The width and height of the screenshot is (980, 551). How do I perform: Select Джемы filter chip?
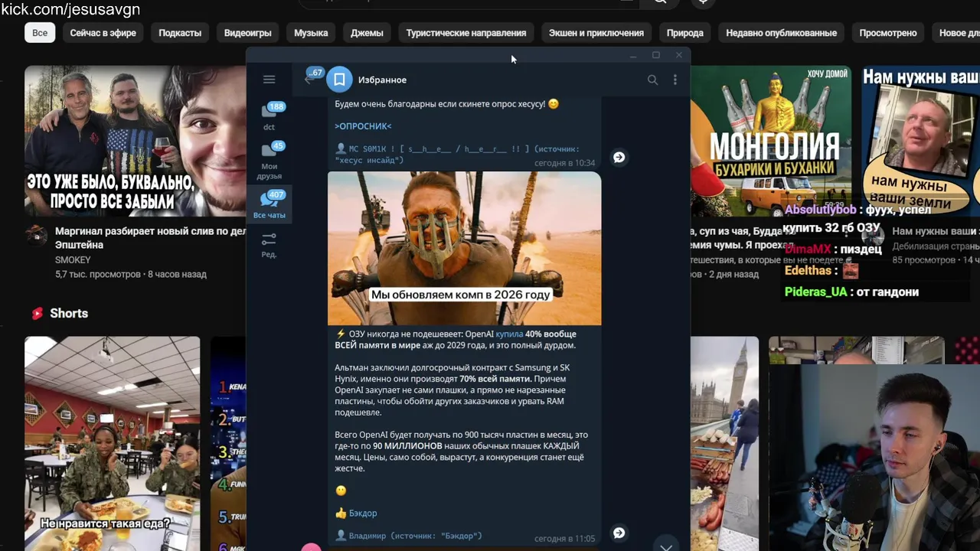pos(367,33)
